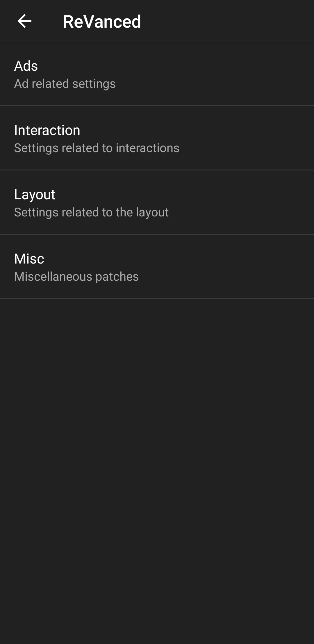
Task: Click the Misc list entry heading
Action: point(29,258)
